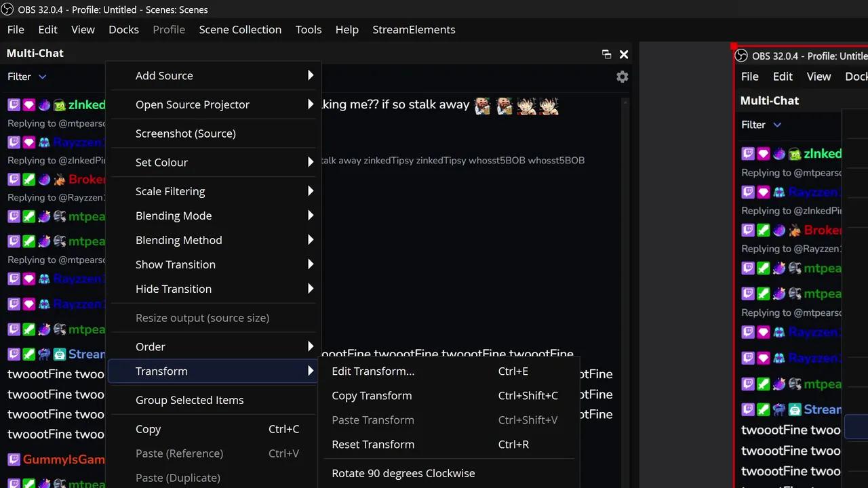Image resolution: width=868 pixels, height=488 pixels.
Task: Click the bot badge beside Stream username
Action: click(x=59, y=354)
